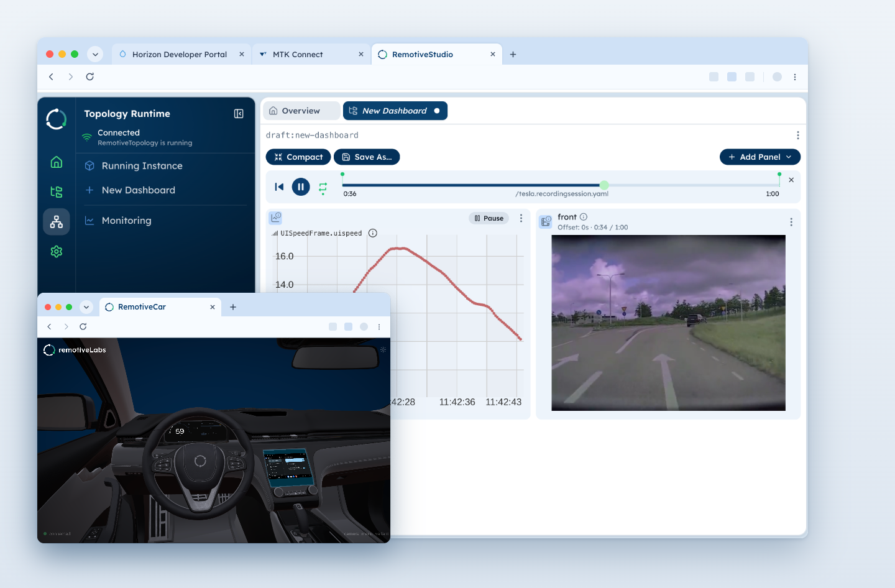Reload the RemotiveCar page

click(83, 327)
